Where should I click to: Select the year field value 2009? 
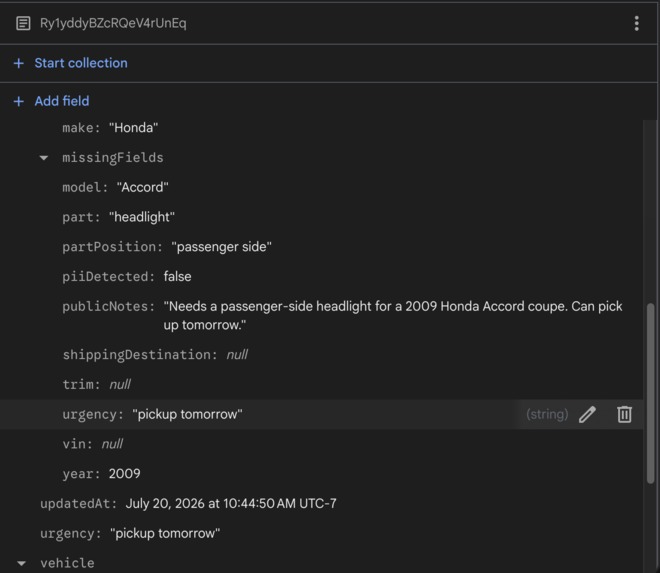[x=125, y=474]
